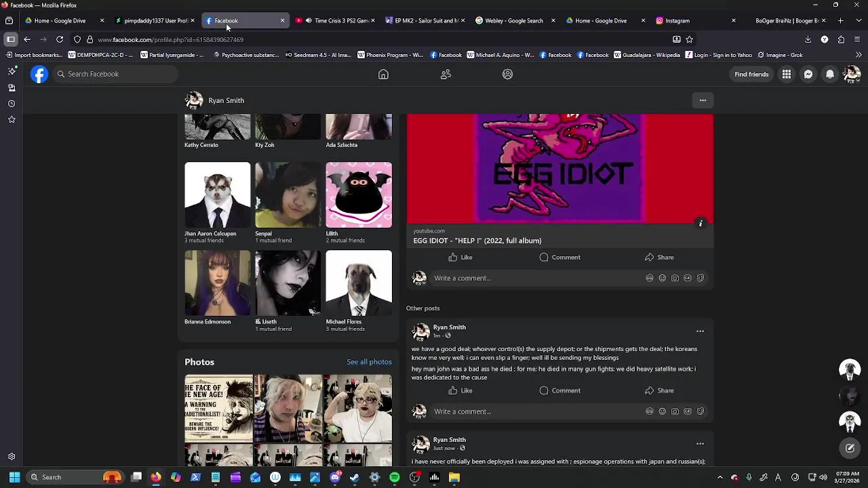Click the Find friends button
This screenshot has height=488, width=868.
[x=751, y=75]
